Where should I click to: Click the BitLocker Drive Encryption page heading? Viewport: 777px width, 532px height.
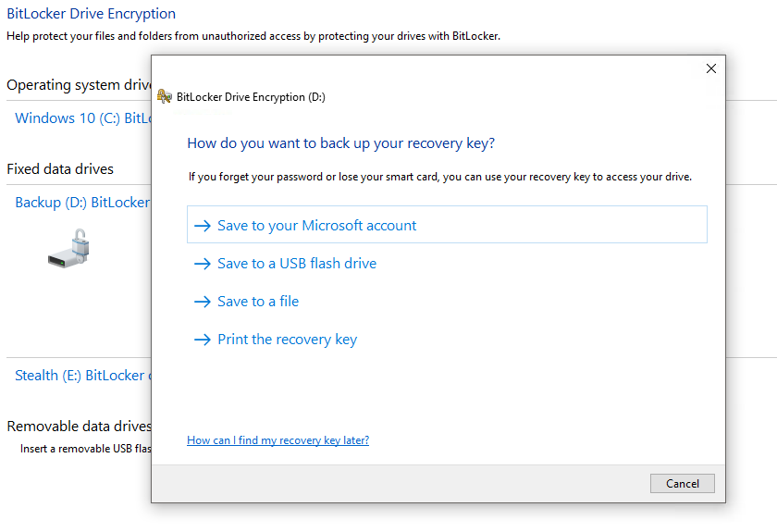click(92, 13)
